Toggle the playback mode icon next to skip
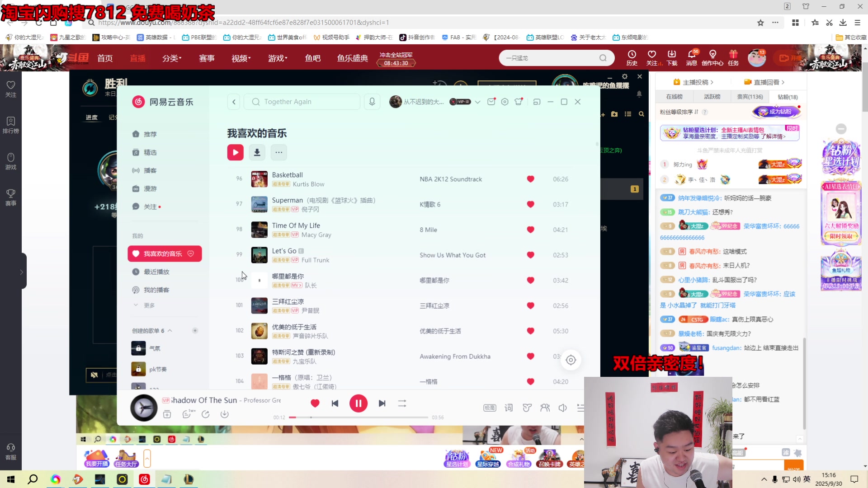Image resolution: width=868 pixels, height=488 pixels. click(x=402, y=403)
